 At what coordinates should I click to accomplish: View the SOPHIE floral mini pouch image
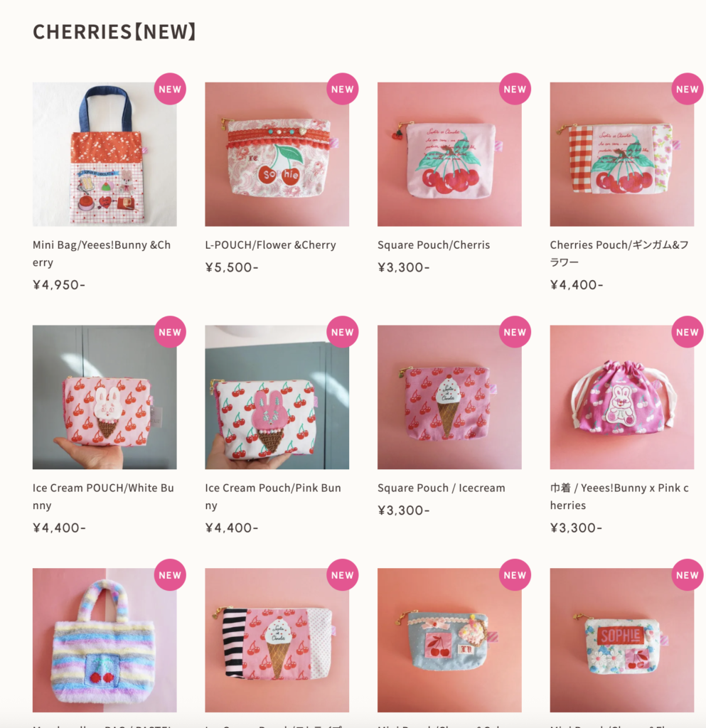(622, 640)
